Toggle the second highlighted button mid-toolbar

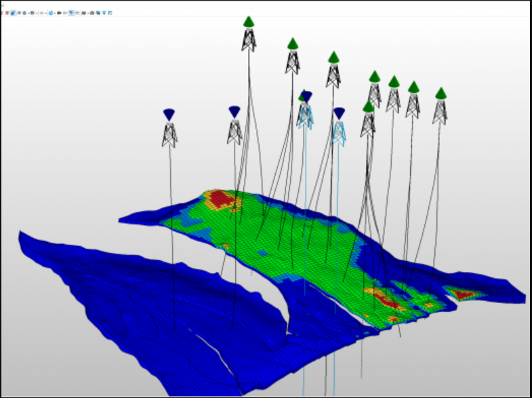coord(71,13)
